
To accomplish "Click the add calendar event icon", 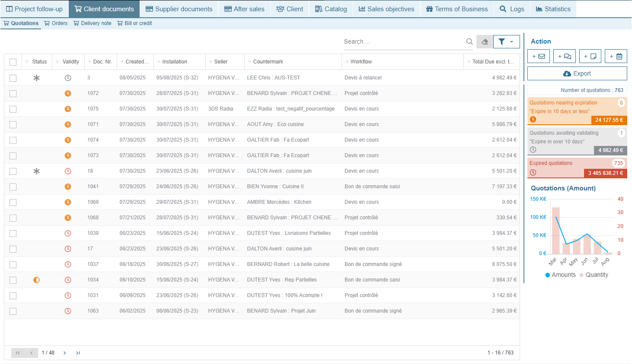I will [616, 56].
